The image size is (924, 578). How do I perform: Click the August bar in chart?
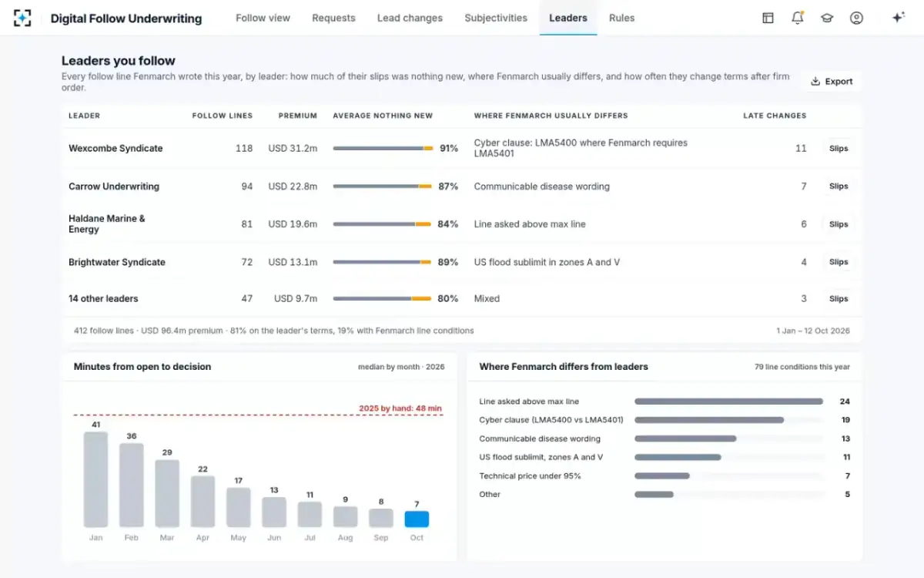[x=346, y=517]
